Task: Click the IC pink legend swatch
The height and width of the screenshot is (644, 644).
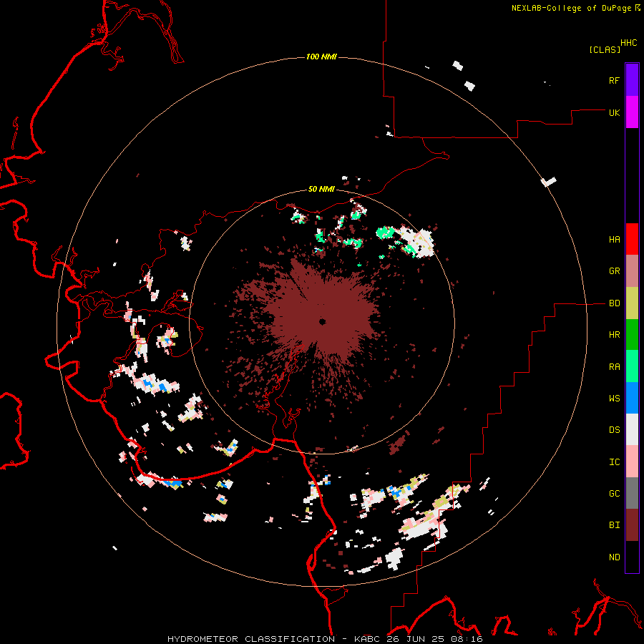Action: pos(632,462)
